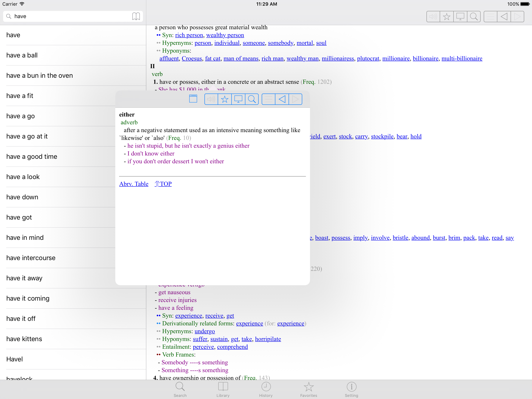Click the Abrv. Table link
532x399 pixels.
(134, 184)
